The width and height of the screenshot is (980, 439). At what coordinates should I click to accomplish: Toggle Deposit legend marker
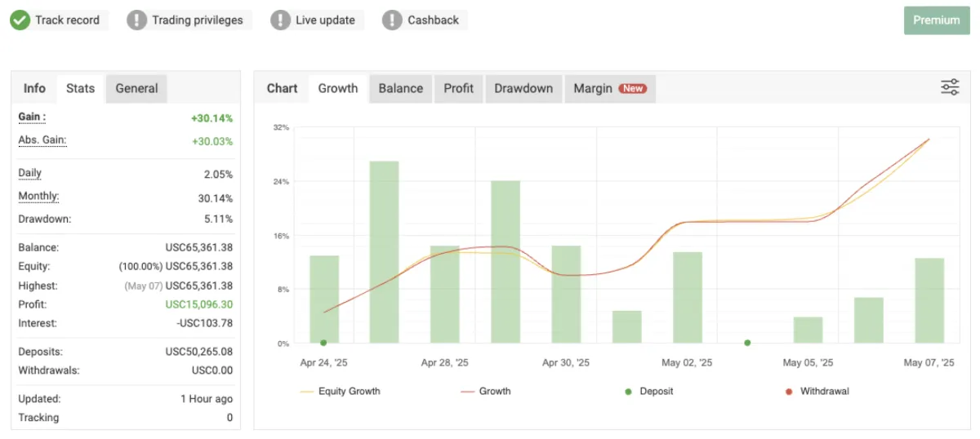(649, 392)
